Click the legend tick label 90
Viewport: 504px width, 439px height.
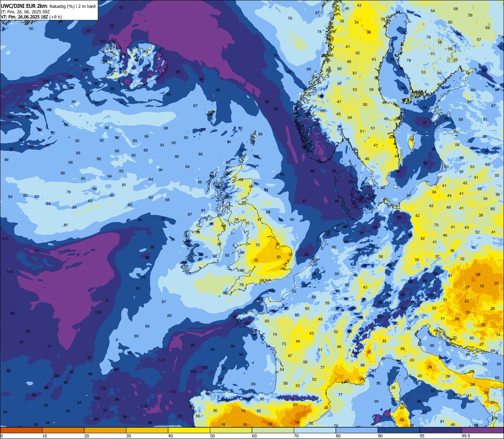pos(380,436)
